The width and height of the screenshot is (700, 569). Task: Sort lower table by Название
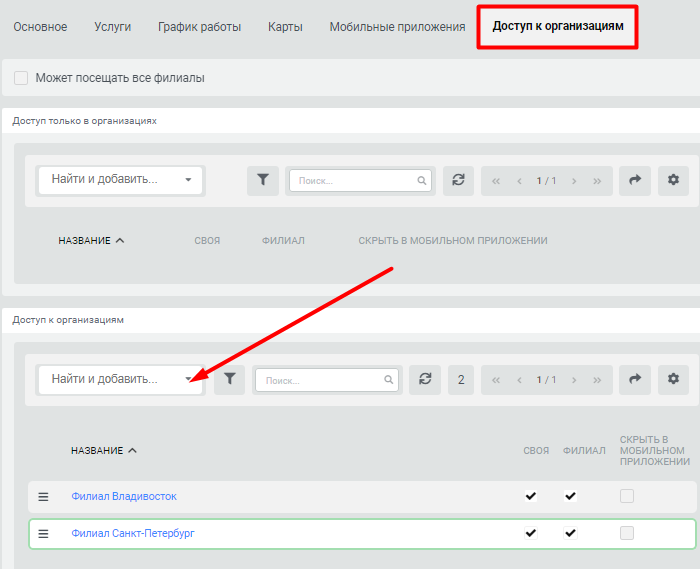pyautogui.click(x=104, y=451)
